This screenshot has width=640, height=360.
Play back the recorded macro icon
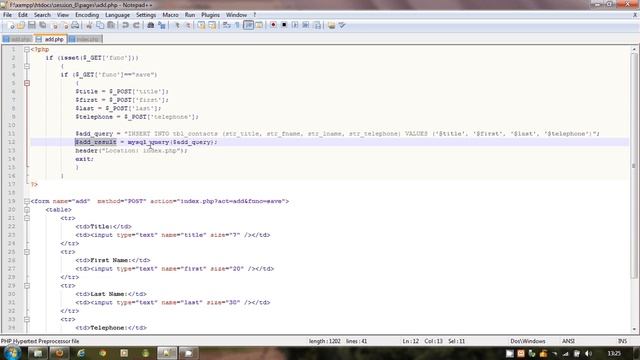[295, 25]
